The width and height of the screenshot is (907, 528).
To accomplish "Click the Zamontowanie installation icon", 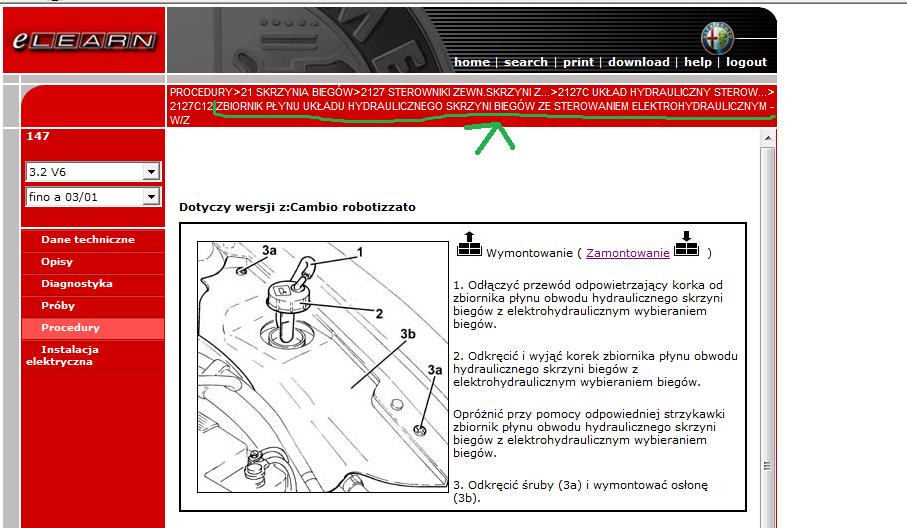I will coord(687,244).
